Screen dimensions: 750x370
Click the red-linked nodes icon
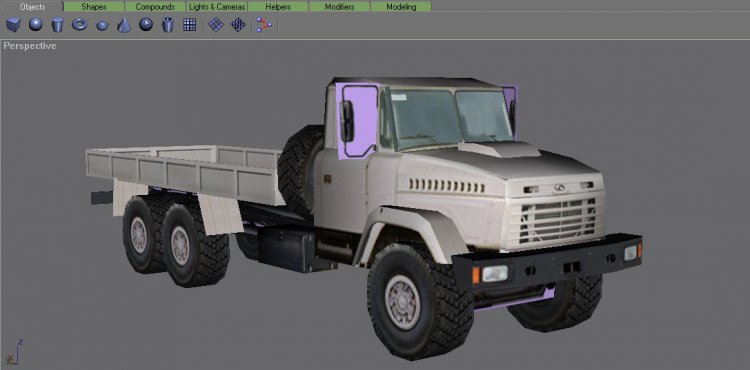point(264,24)
